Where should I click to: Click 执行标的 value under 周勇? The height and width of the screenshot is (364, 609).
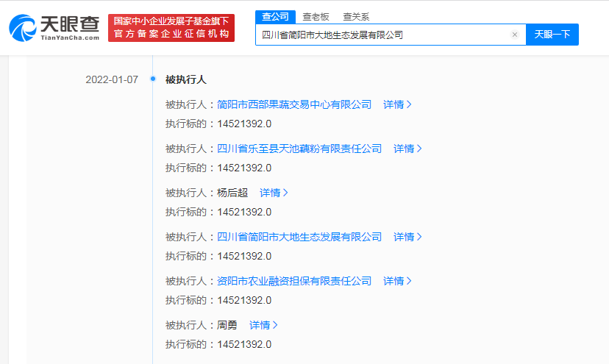coord(244,345)
